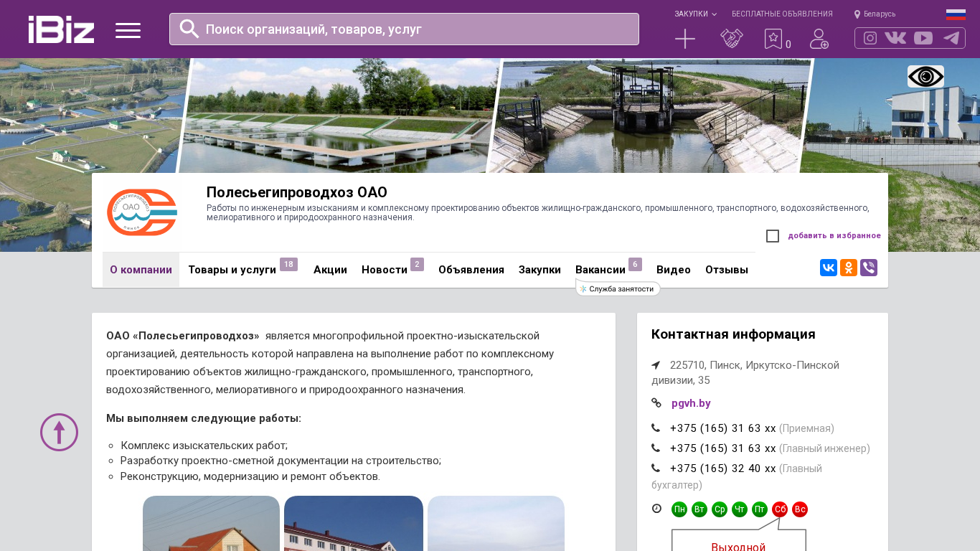Open iBiz YouTube channel
Viewport: 980px width, 551px height.
pos(923,38)
